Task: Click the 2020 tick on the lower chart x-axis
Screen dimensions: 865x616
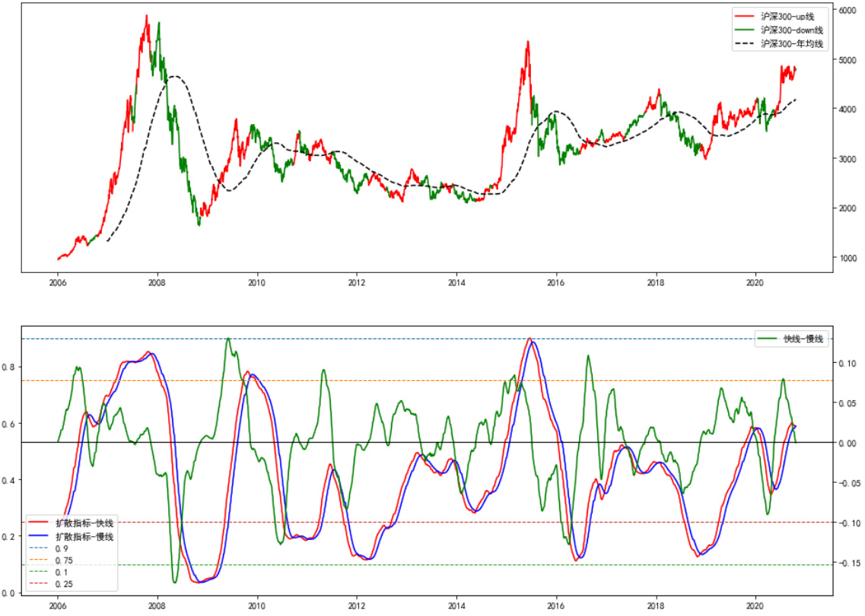Action: point(755,605)
